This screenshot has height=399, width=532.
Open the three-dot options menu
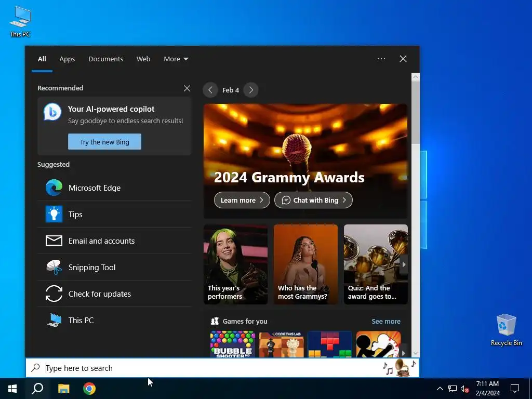point(381,59)
